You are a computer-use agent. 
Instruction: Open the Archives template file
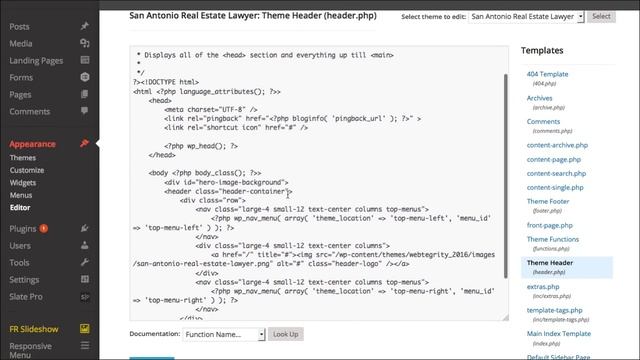point(539,98)
